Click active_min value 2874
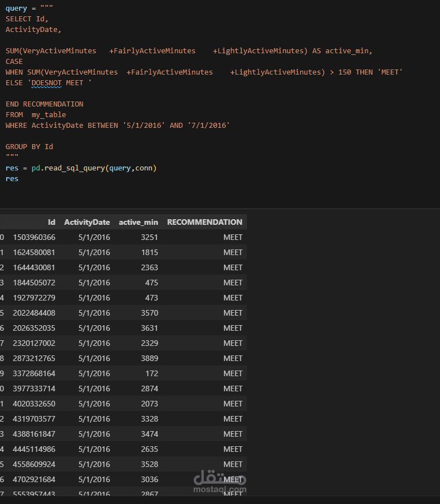 pos(149,389)
